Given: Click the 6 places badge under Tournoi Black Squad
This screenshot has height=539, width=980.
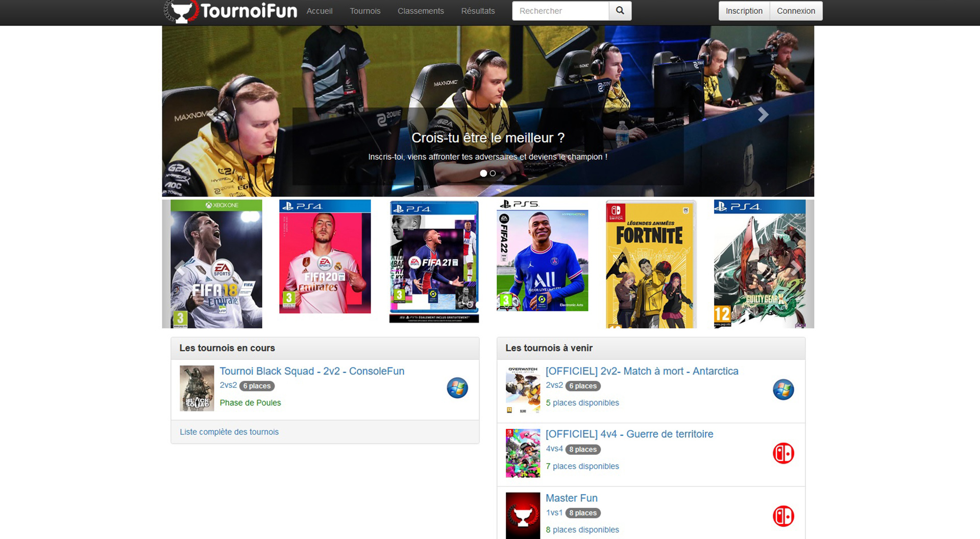Looking at the screenshot, I should (257, 386).
